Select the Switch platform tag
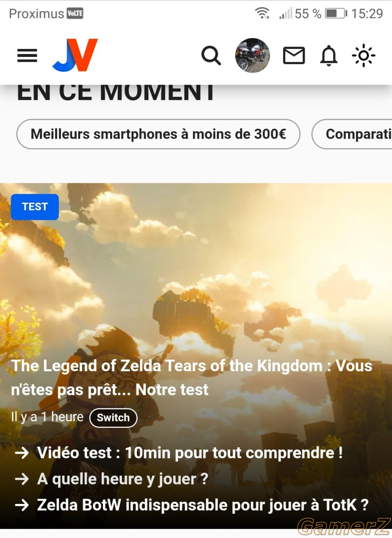The image size is (392, 538). tap(113, 418)
